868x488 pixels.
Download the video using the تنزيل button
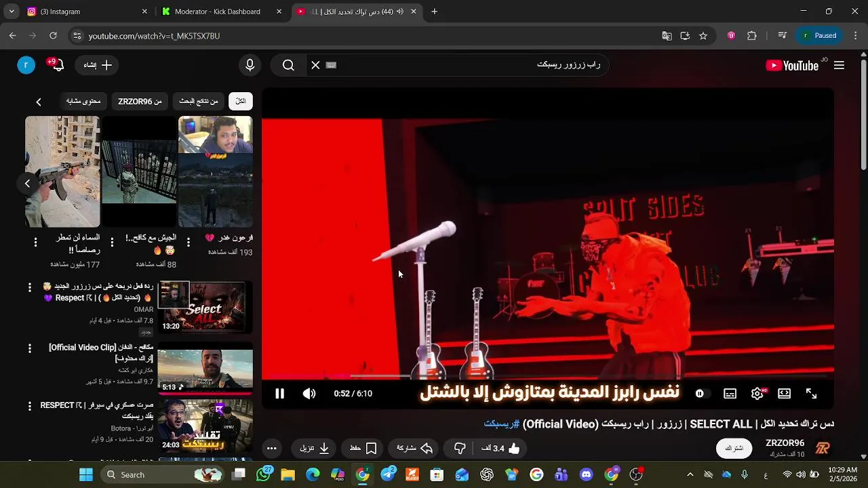click(x=315, y=448)
